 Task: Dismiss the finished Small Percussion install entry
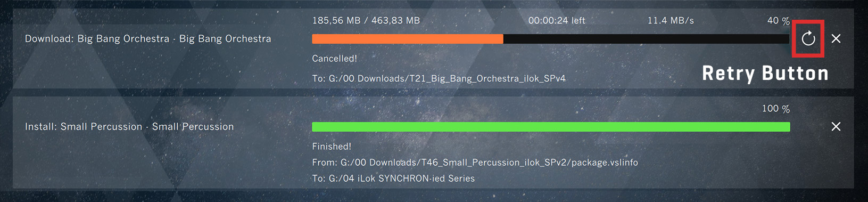click(x=836, y=126)
